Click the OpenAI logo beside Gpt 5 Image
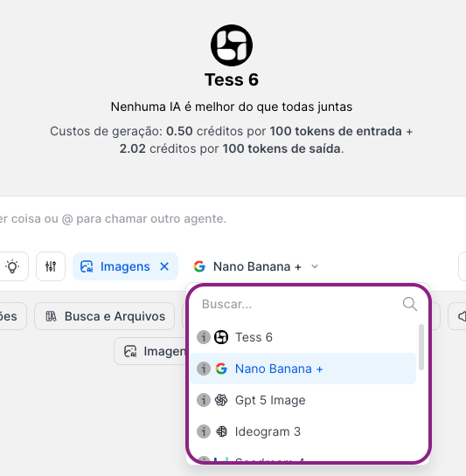The image size is (466, 476). point(221,400)
